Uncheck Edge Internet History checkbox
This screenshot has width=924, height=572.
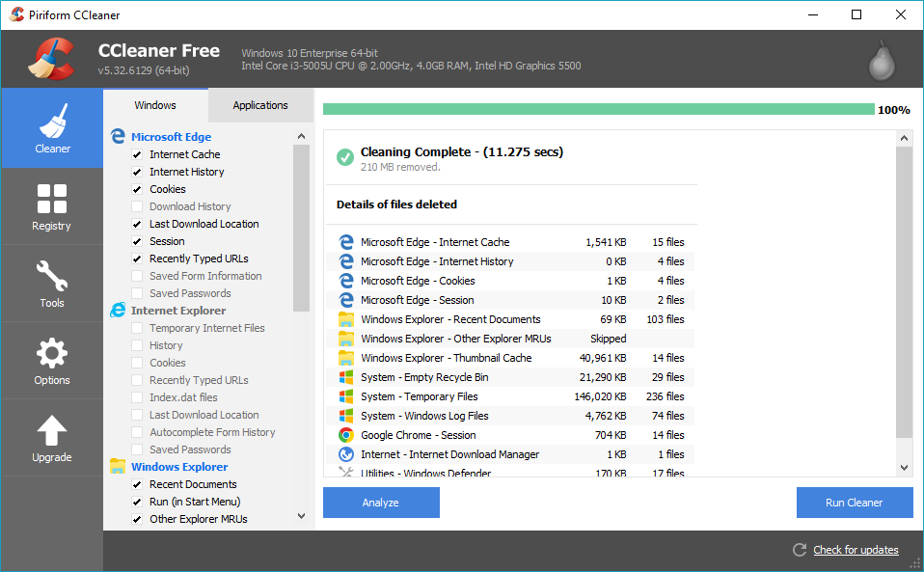[x=137, y=172]
